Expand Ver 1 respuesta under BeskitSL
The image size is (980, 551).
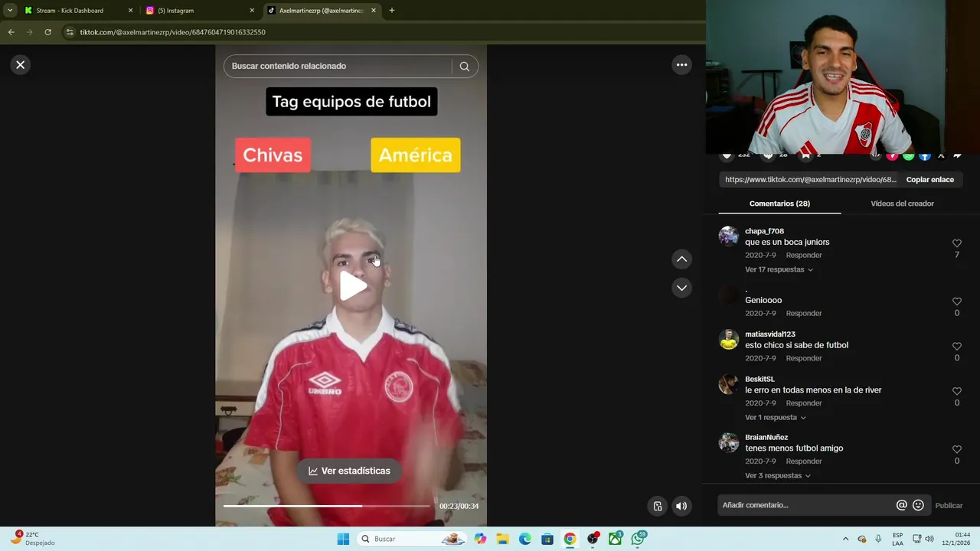click(x=775, y=418)
